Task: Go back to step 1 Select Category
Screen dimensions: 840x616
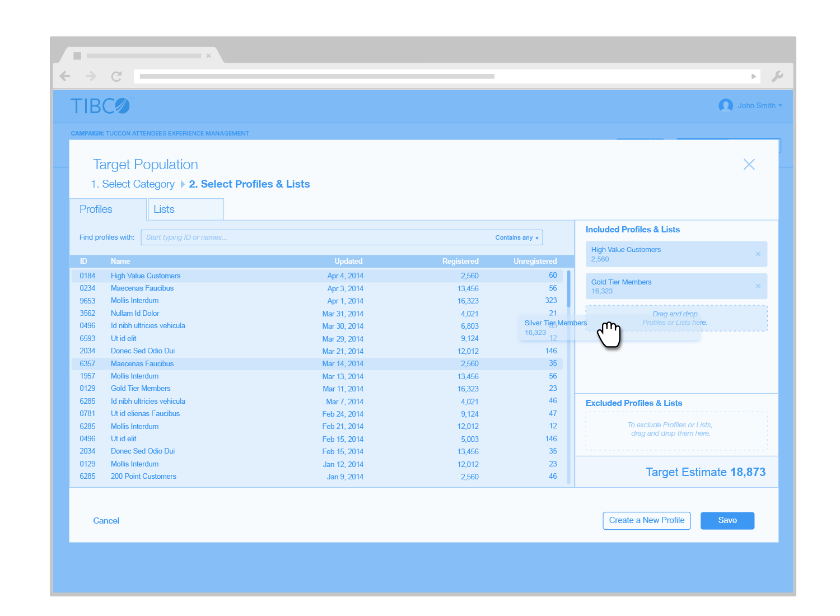Action: 133,184
